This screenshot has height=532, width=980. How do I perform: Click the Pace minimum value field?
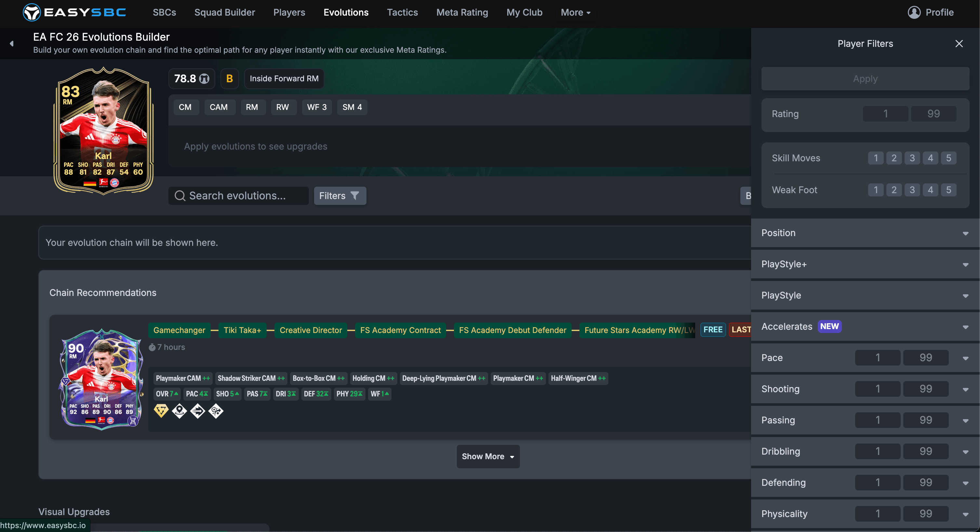tap(878, 358)
